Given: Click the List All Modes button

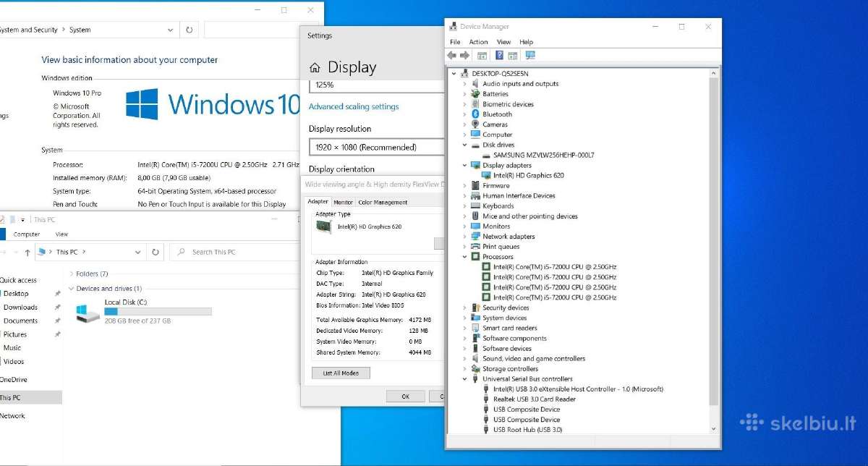Looking at the screenshot, I should click(341, 373).
